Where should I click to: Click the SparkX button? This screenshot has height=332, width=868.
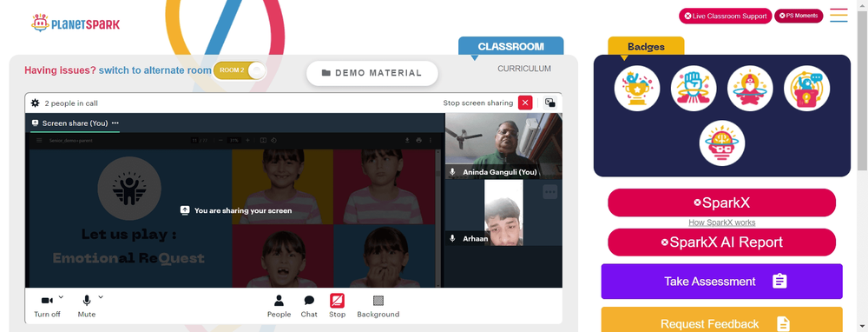tap(722, 203)
